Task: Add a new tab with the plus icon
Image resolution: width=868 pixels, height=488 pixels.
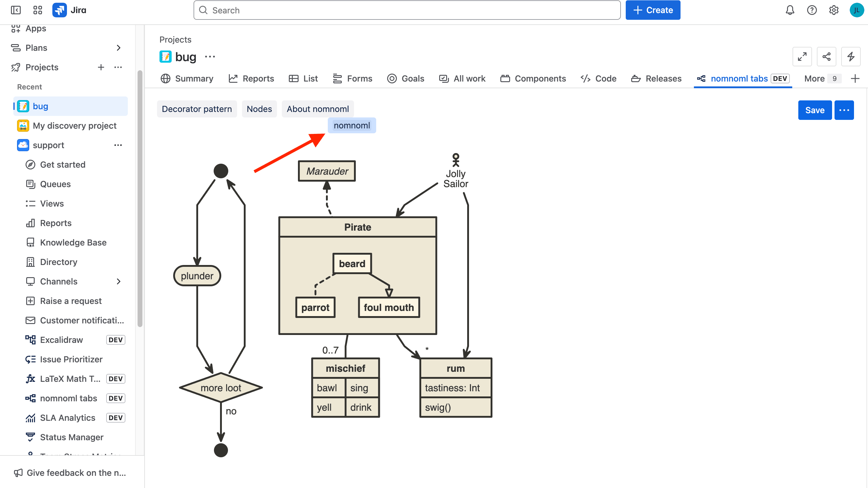Action: coord(855,79)
